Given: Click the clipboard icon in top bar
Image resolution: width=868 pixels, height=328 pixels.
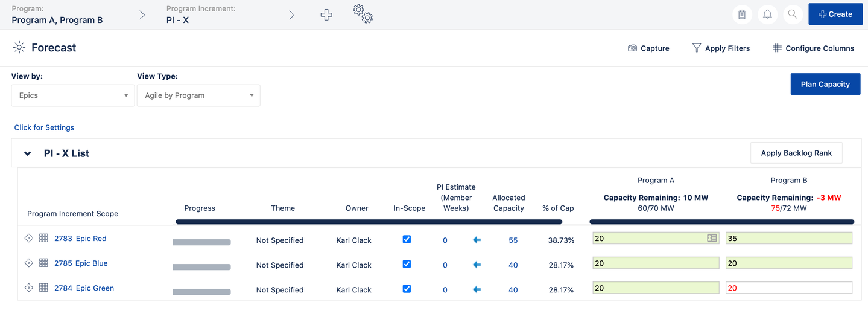Looking at the screenshot, I should point(742,14).
